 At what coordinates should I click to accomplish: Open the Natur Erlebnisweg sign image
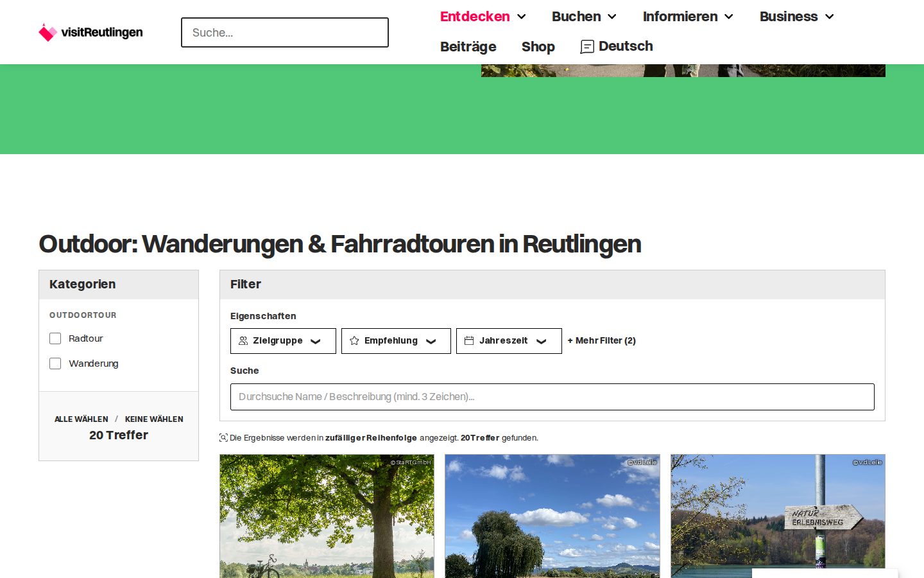[x=778, y=516]
